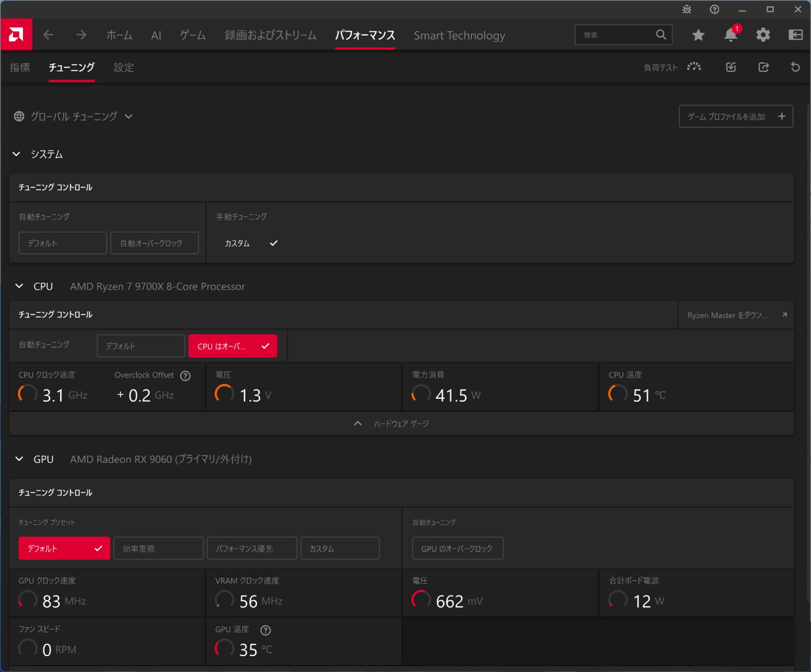
Task: Collapse the CPU section
Action: pyautogui.click(x=19, y=286)
